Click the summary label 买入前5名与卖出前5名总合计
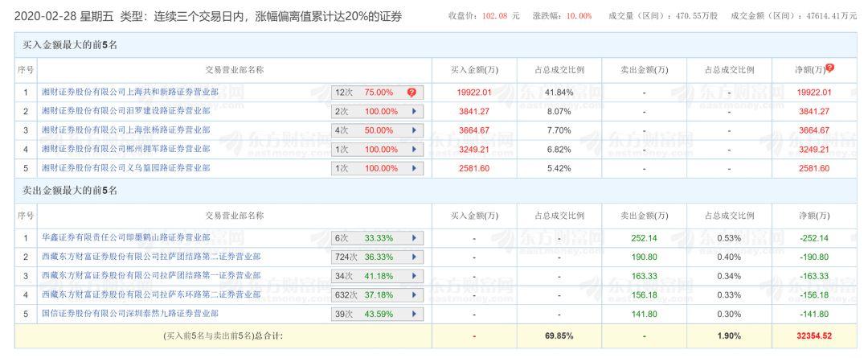This screenshot has width=868, height=358. [223, 335]
